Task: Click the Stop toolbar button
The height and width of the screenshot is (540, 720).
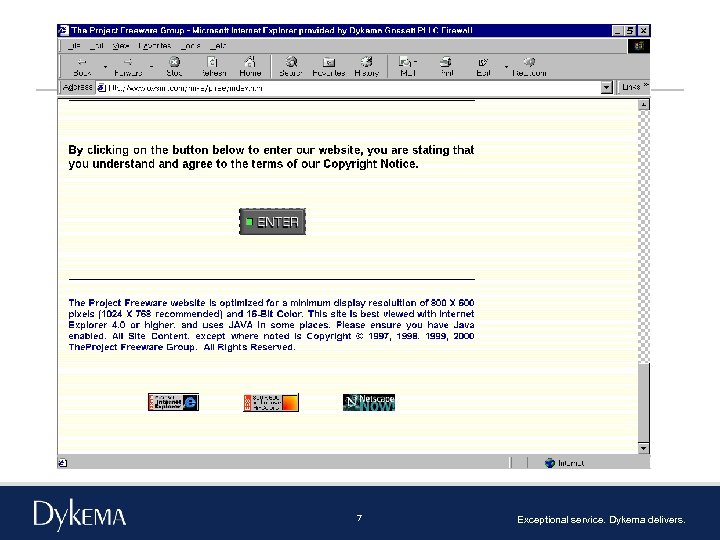Action: (174, 67)
